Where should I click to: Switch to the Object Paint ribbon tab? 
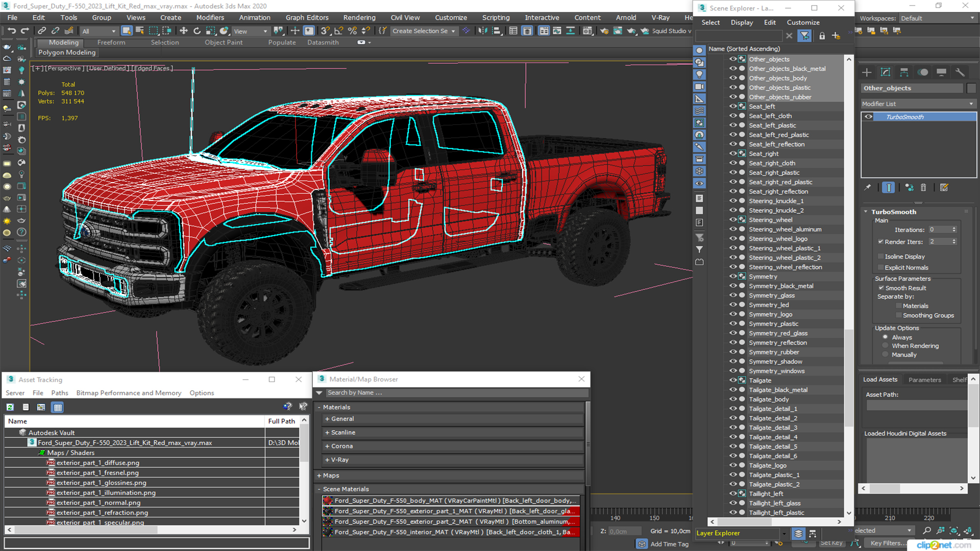pos(224,42)
